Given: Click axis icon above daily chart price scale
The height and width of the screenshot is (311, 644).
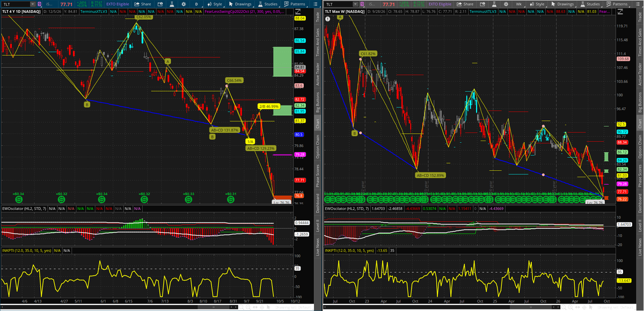Looking at the screenshot, I should pos(299,11).
